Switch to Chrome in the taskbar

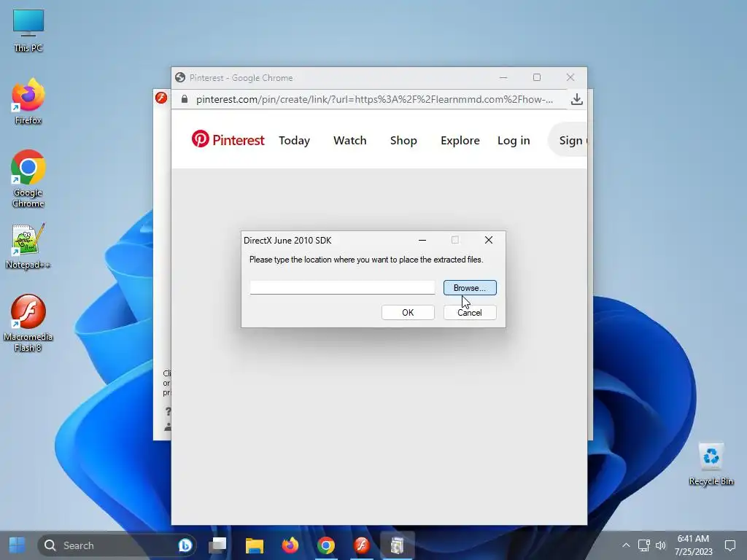(326, 545)
